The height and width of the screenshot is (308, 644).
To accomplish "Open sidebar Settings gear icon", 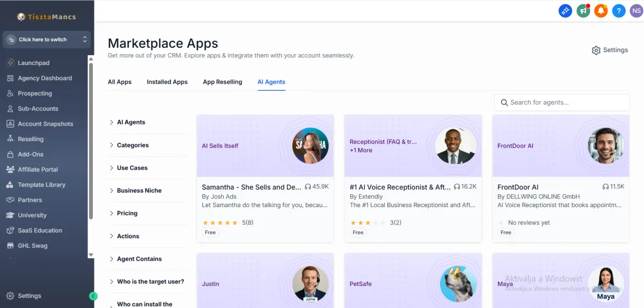I will pyautogui.click(x=10, y=296).
